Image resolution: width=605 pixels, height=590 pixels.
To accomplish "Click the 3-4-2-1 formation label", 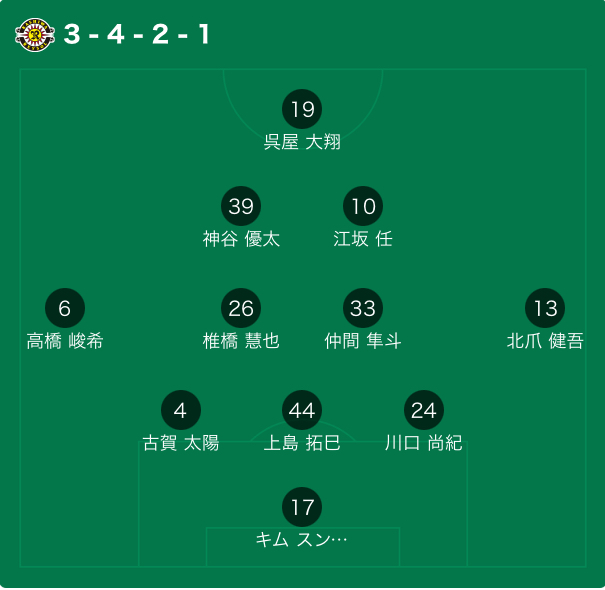I will tap(137, 34).
